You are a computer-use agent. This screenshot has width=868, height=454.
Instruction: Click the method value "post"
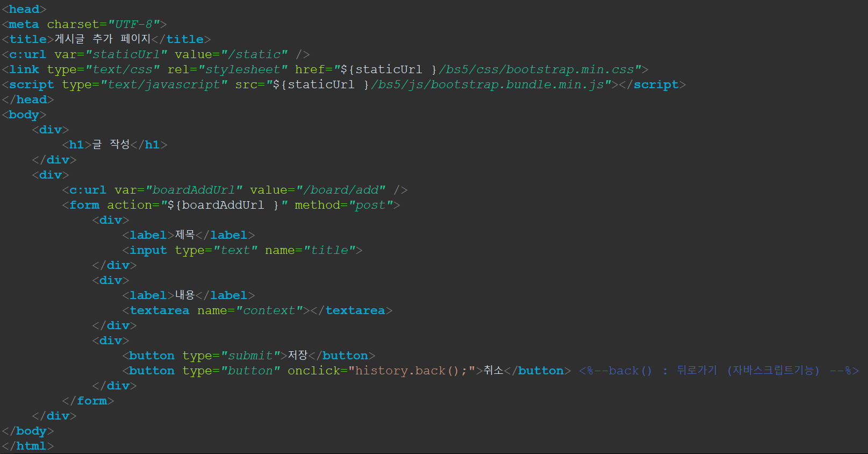371,205
